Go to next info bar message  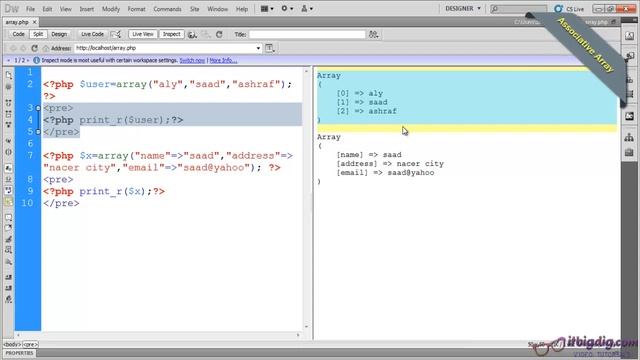pos(28,60)
